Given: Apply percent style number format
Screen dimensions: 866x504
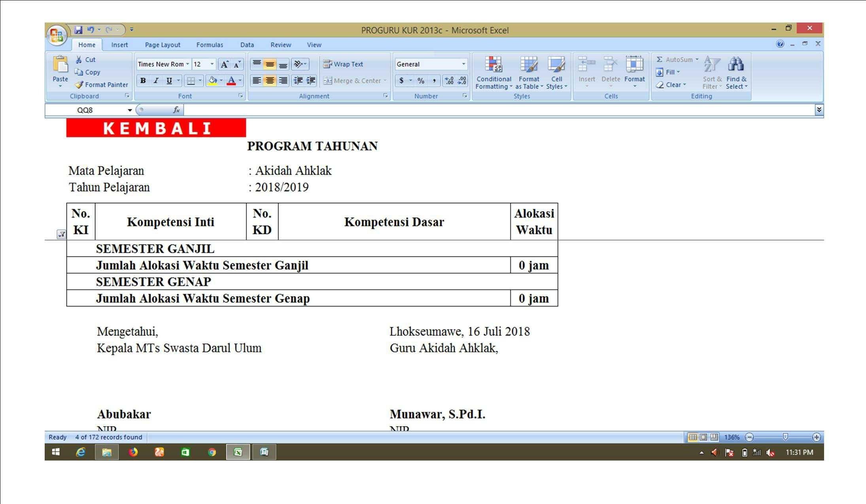Looking at the screenshot, I should pos(421,81).
